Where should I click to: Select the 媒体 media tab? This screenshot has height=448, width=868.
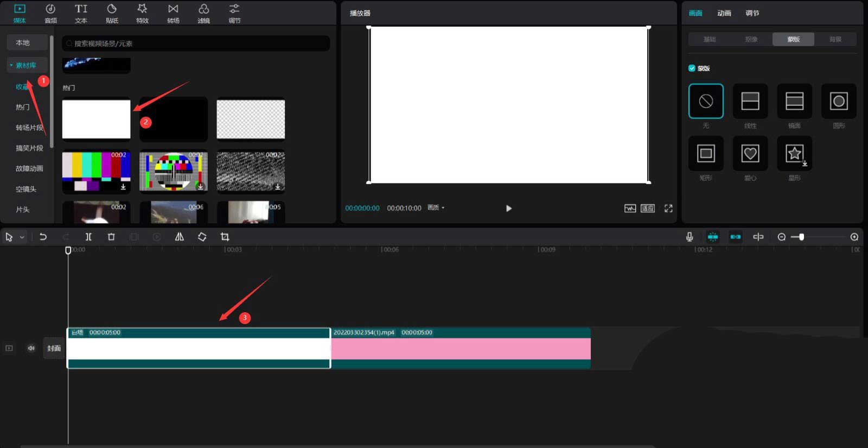click(x=20, y=14)
